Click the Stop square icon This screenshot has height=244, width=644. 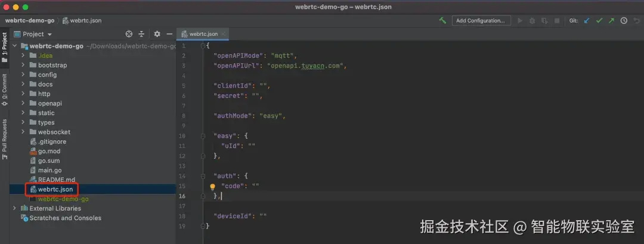click(557, 20)
